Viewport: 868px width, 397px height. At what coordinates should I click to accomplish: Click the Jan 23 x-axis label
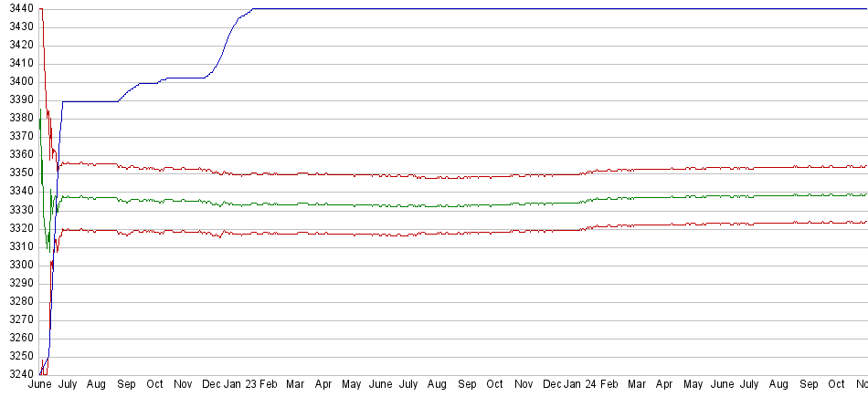tap(239, 385)
